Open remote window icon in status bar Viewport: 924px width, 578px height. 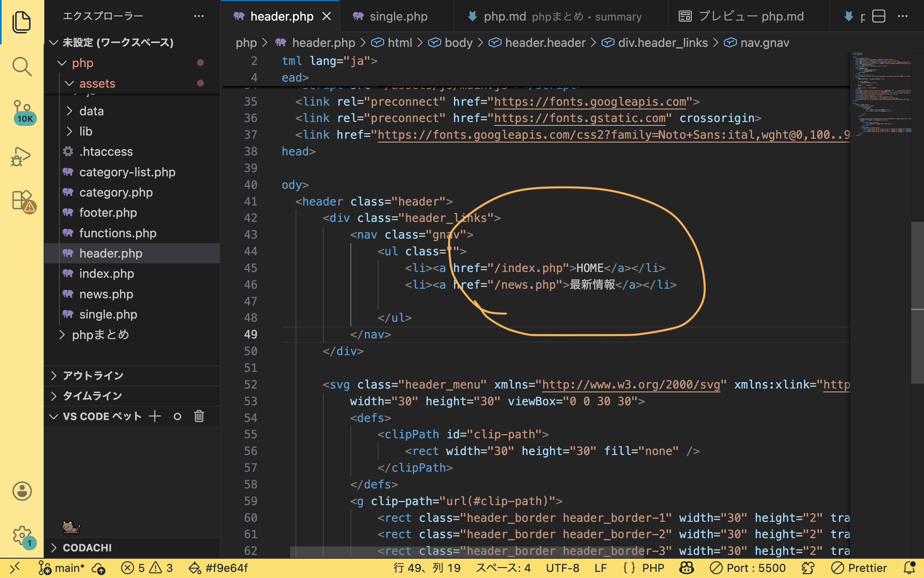click(x=14, y=568)
